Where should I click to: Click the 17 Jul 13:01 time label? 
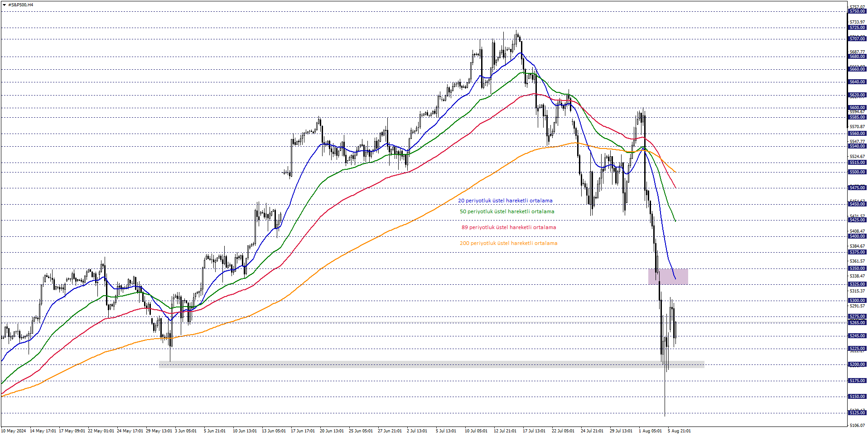coord(534,431)
